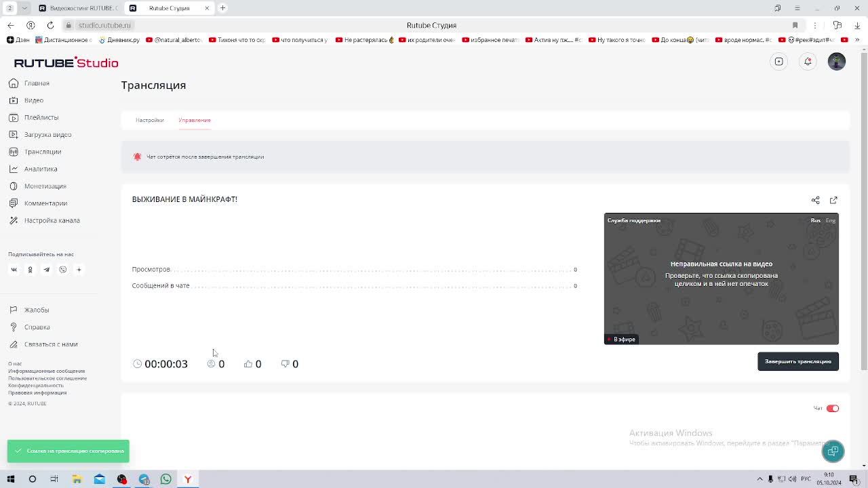Show hidden system tray icons
The height and width of the screenshot is (488, 868).
tap(759, 479)
